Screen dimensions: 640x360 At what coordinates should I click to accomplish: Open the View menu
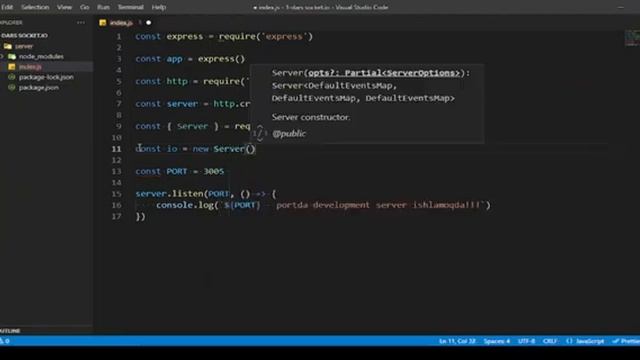tap(64, 7)
